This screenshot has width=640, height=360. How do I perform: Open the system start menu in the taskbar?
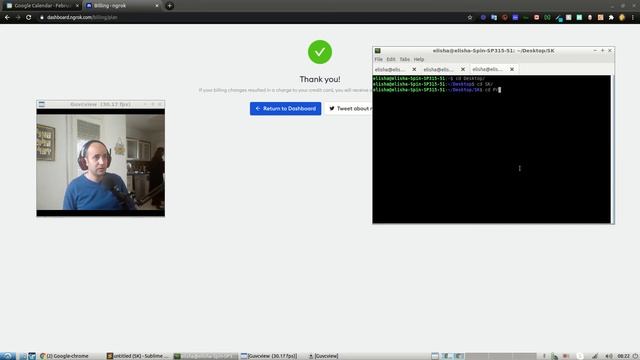(x=8, y=356)
